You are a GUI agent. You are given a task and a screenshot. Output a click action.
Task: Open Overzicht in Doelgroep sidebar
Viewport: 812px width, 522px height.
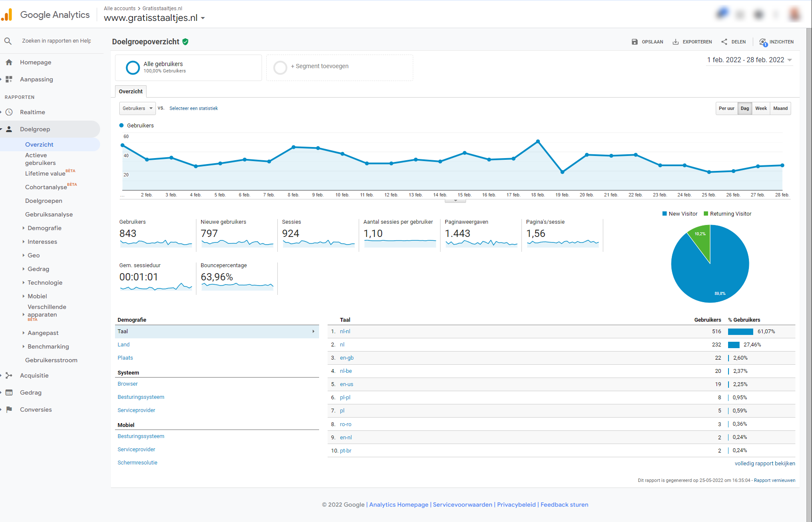pos(39,144)
